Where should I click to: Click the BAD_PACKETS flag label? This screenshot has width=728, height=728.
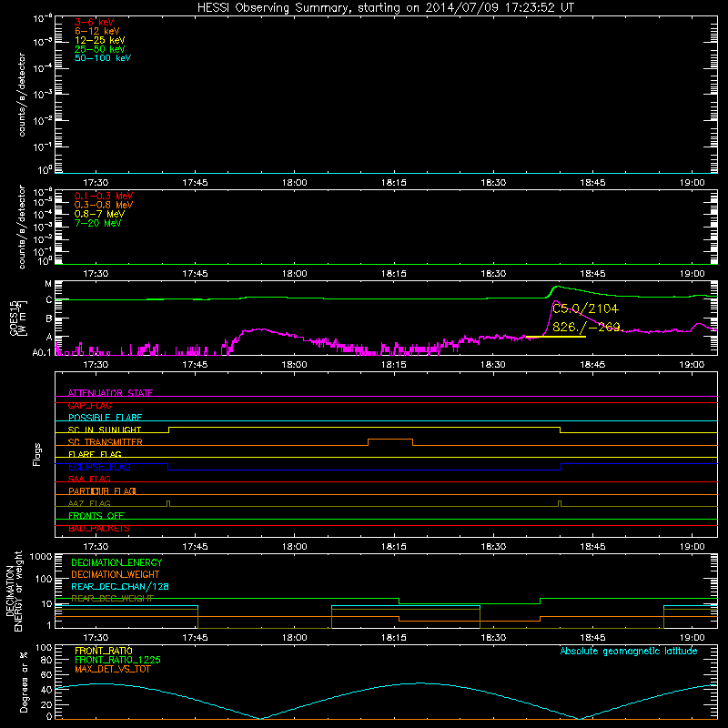(99, 528)
